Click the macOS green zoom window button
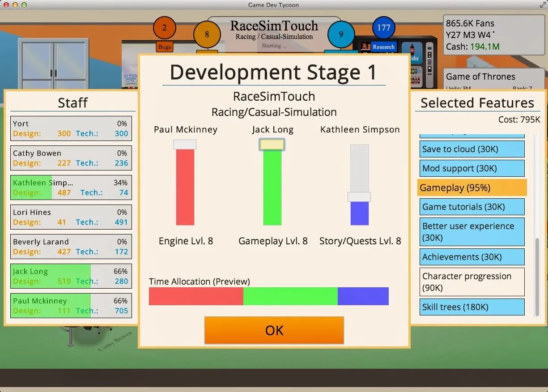The width and height of the screenshot is (548, 392). pos(24,5)
